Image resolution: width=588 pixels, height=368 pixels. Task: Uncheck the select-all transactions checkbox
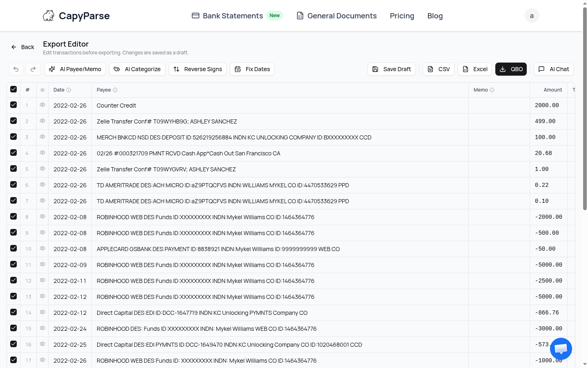pyautogui.click(x=13, y=89)
